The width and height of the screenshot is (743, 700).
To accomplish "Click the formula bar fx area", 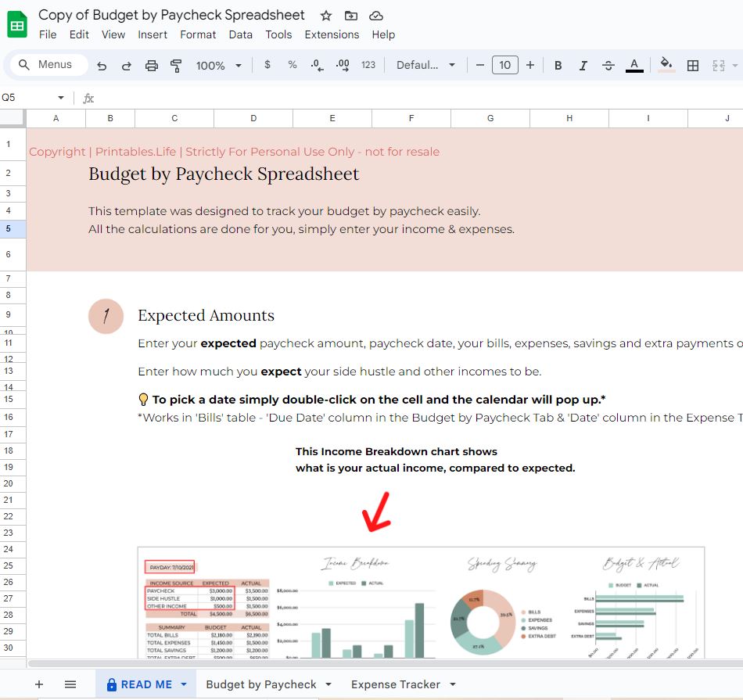I will point(88,98).
